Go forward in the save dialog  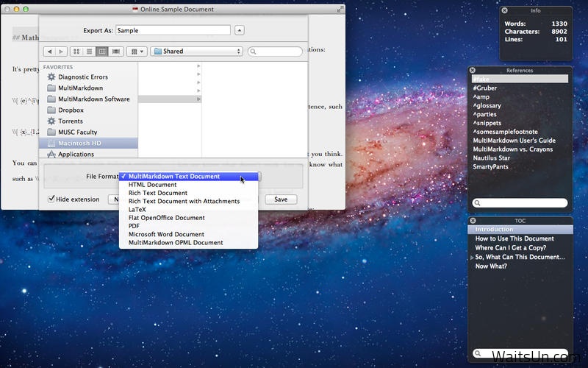[61, 52]
